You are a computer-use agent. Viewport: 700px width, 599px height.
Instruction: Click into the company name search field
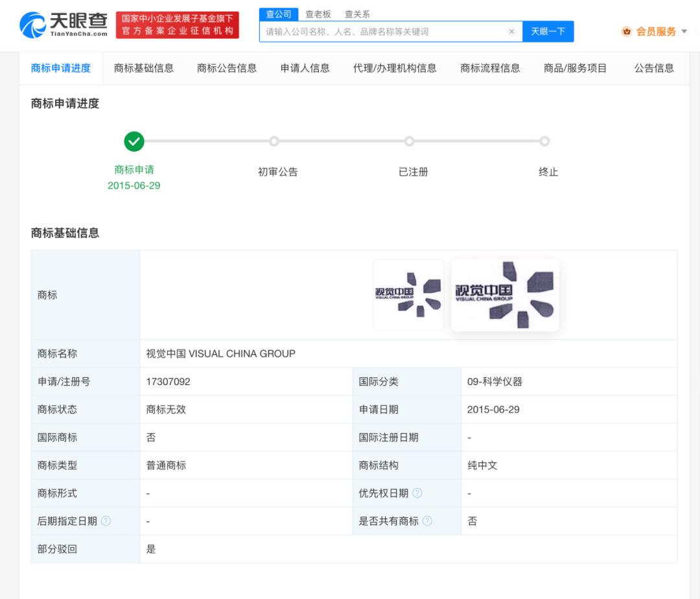point(382,32)
